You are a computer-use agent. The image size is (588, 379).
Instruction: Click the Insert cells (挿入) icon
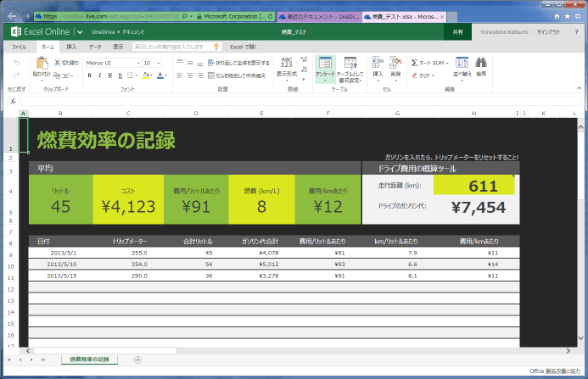[377, 64]
